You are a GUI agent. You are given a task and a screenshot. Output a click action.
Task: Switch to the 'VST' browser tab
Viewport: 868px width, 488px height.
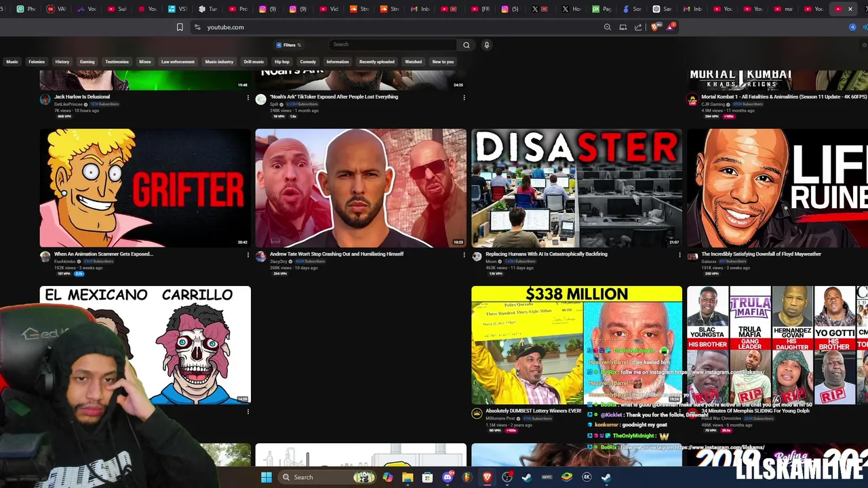[x=178, y=9]
